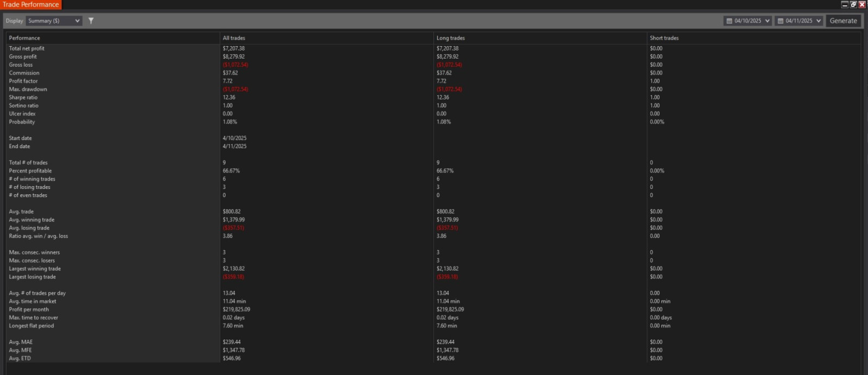Select the Avg. winning trade row label
This screenshot has width=868, height=375.
(x=31, y=219)
